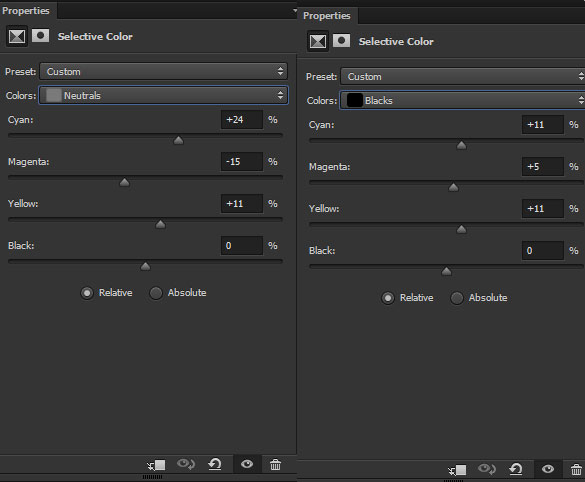Click the layer mask icon in left panel

click(x=40, y=36)
